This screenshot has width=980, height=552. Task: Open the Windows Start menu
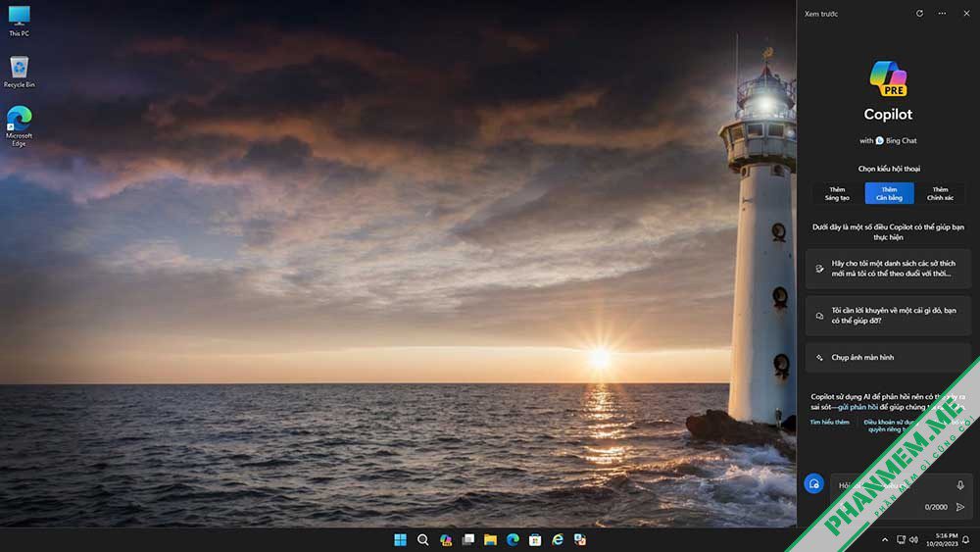pos(400,539)
